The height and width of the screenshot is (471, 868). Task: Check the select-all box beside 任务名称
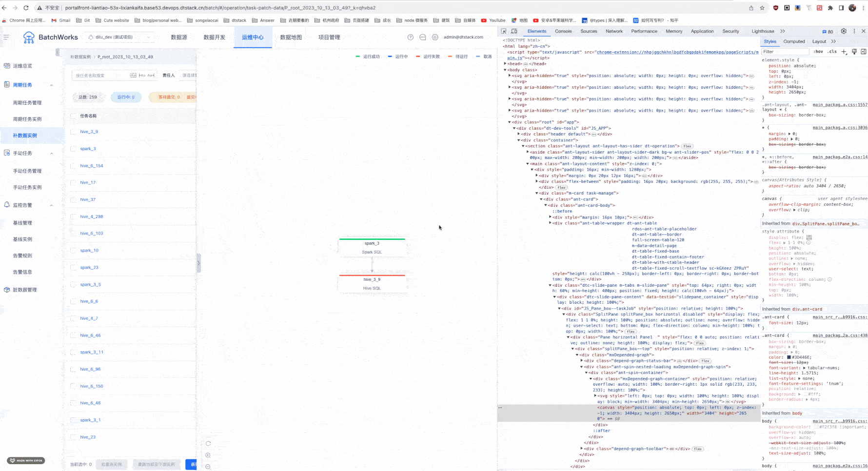74,116
